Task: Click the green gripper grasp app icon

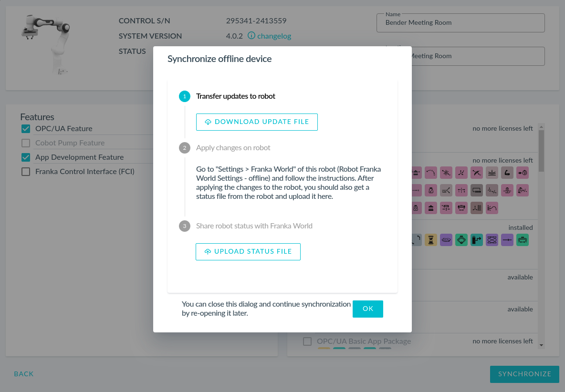Action: tap(461, 240)
